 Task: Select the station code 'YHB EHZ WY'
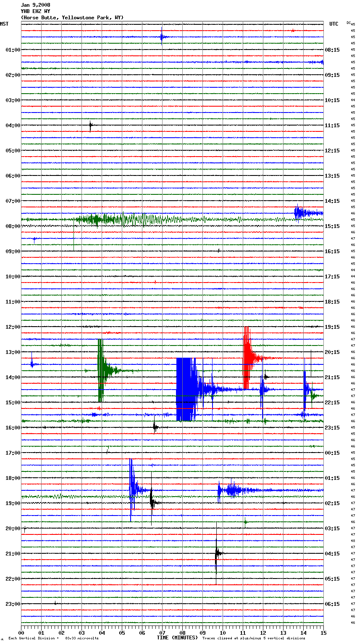click(x=35, y=11)
